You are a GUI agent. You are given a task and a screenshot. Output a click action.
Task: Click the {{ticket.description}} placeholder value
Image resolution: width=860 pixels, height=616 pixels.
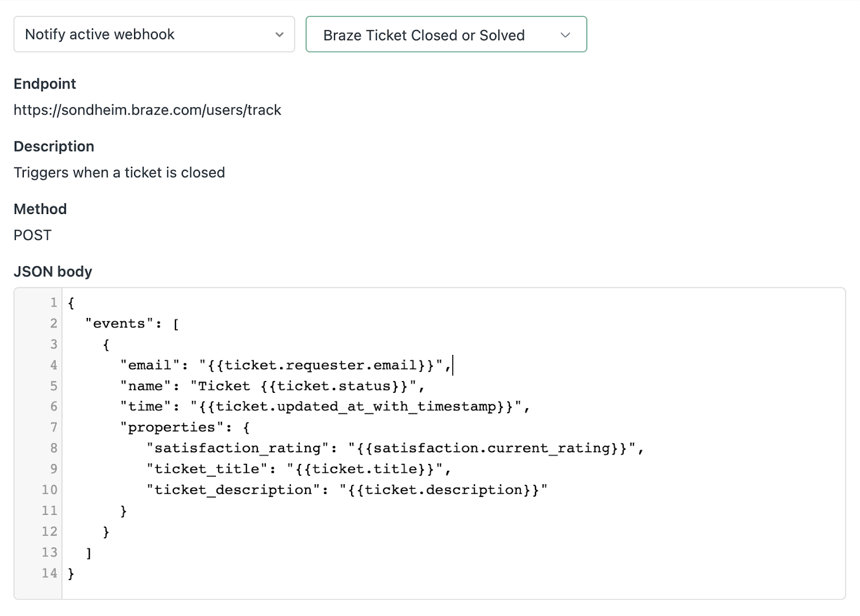point(444,490)
